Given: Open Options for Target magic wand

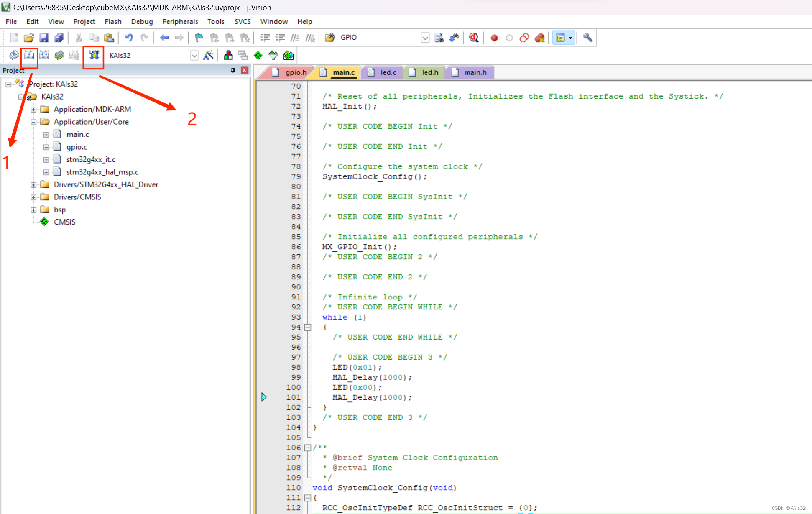Looking at the screenshot, I should 208,55.
